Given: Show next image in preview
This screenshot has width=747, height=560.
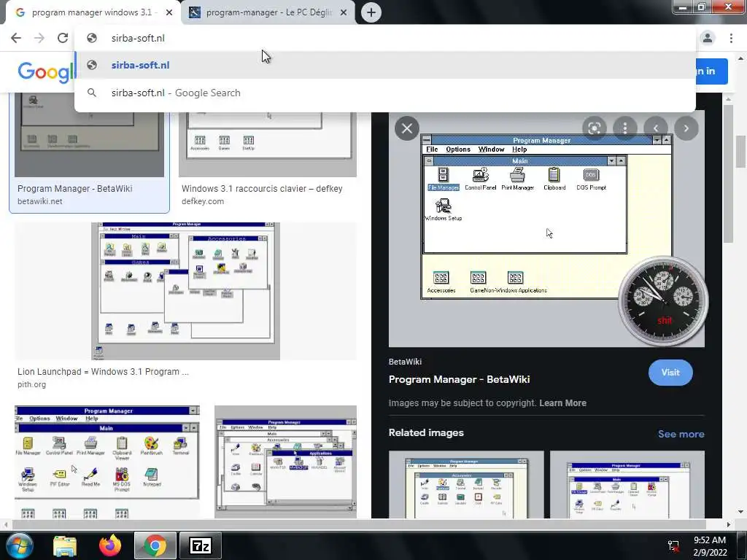Looking at the screenshot, I should [686, 128].
